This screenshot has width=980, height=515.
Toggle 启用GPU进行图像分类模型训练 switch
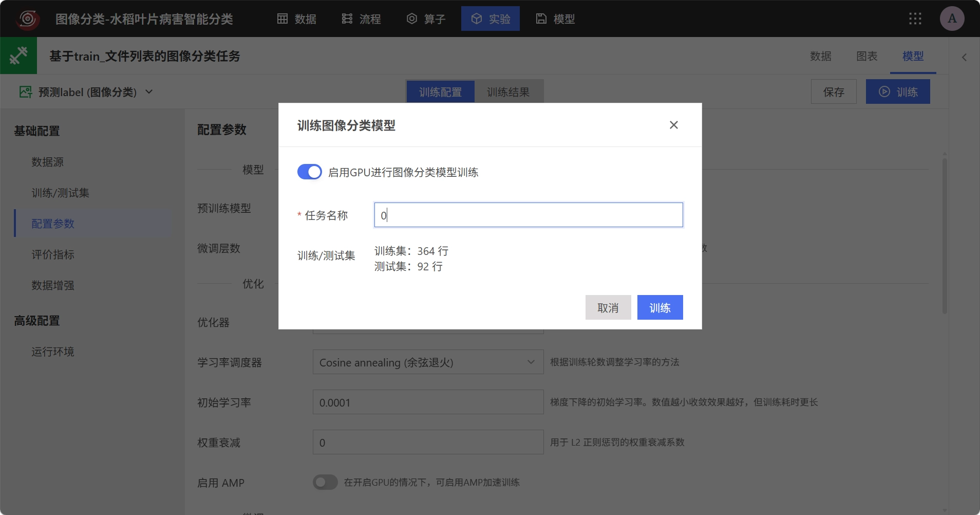pos(310,172)
